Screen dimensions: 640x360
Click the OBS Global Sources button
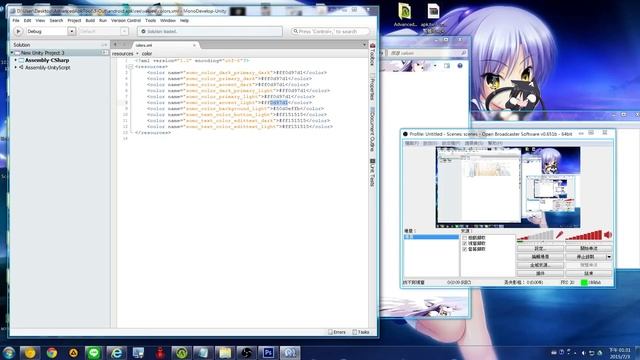pos(540,265)
